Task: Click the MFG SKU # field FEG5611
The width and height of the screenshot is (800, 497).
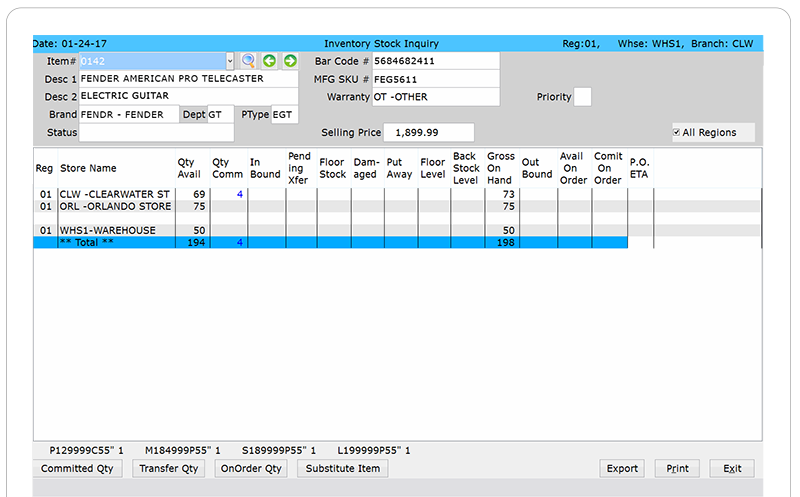Action: [x=436, y=79]
